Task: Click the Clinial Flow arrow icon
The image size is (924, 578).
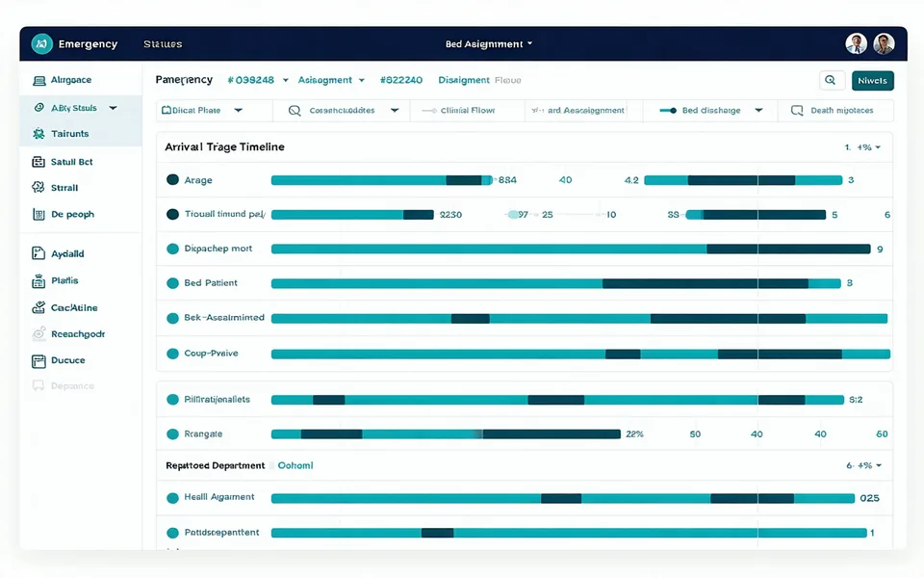Action: 429,110
